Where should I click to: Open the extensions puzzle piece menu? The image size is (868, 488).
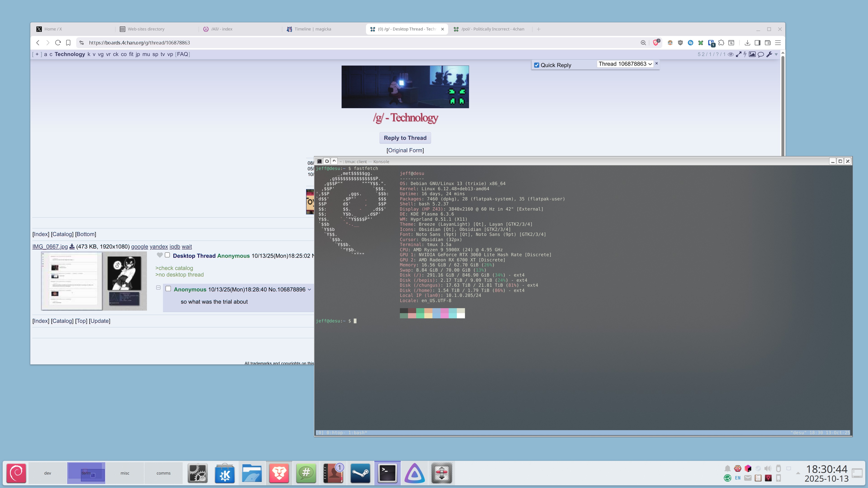coord(721,43)
